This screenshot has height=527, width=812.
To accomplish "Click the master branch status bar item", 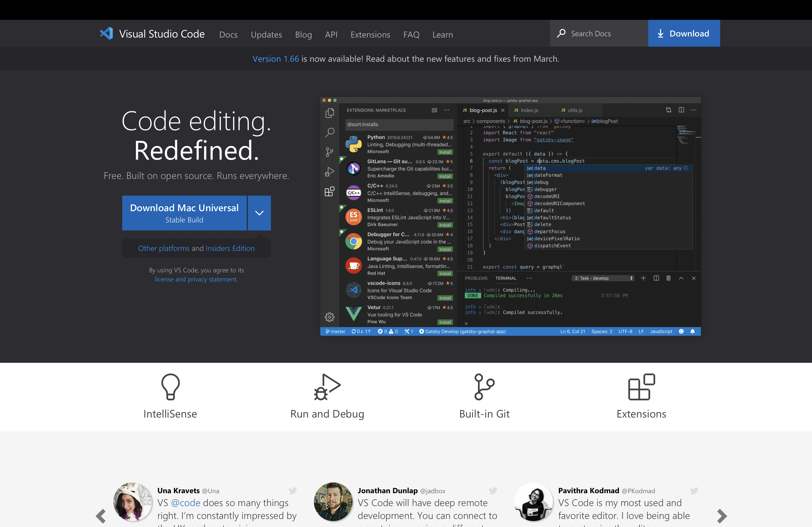I will [335, 331].
